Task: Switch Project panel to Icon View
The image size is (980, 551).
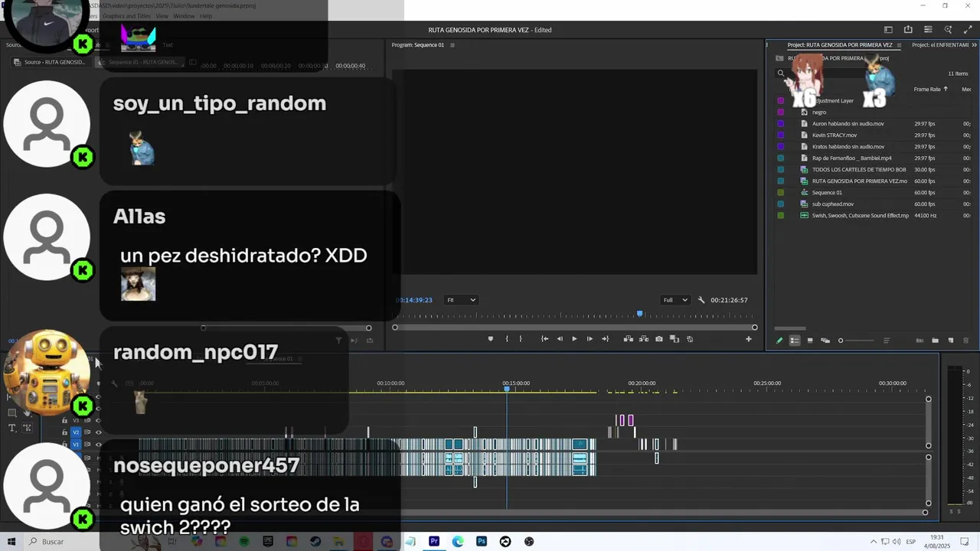Action: pos(810,341)
